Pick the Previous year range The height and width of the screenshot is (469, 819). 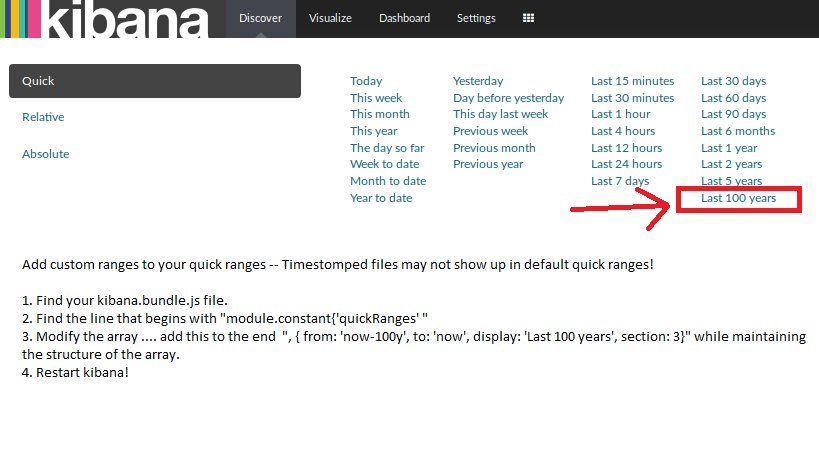tap(488, 164)
